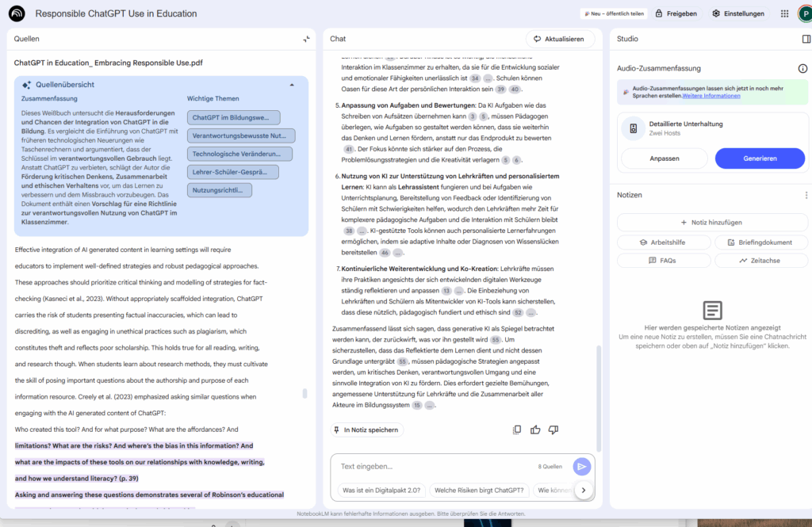Open citation chip 40
This screenshot has width=812, height=527.
[514, 89]
